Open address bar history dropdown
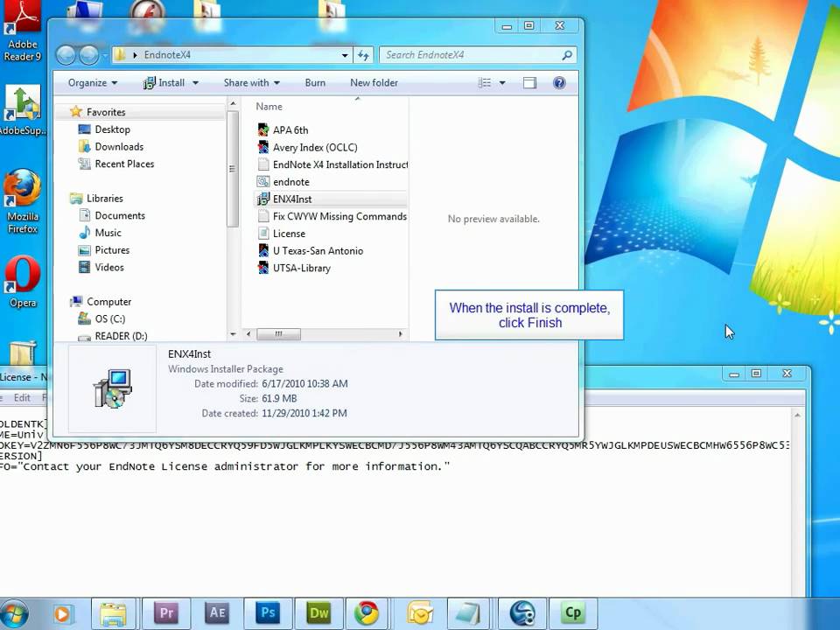 (x=345, y=55)
